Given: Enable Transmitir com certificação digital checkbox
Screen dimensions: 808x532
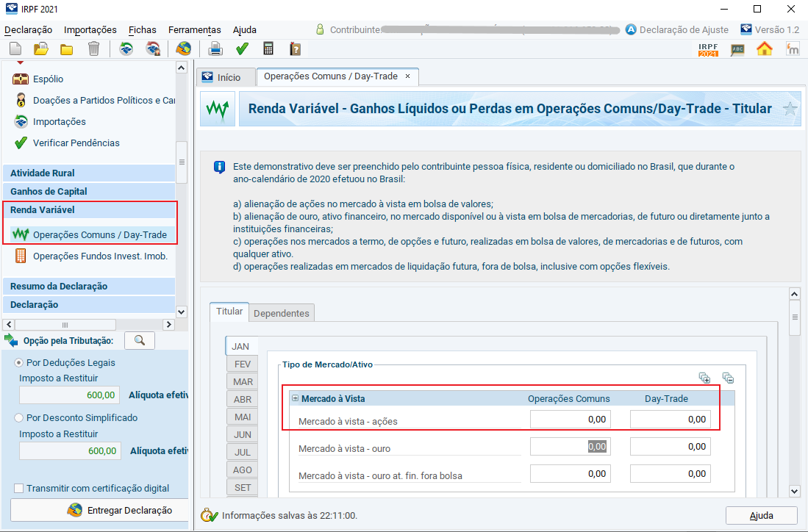Looking at the screenshot, I should click(x=19, y=488).
